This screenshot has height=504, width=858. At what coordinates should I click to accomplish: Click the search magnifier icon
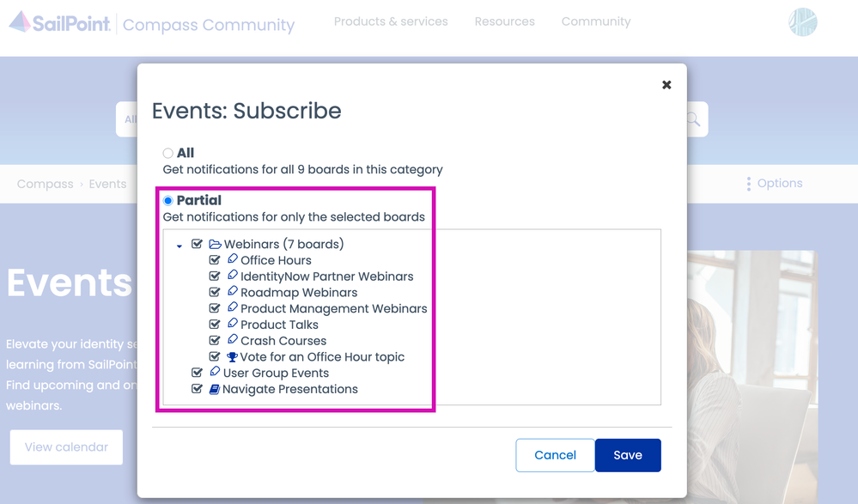point(692,120)
